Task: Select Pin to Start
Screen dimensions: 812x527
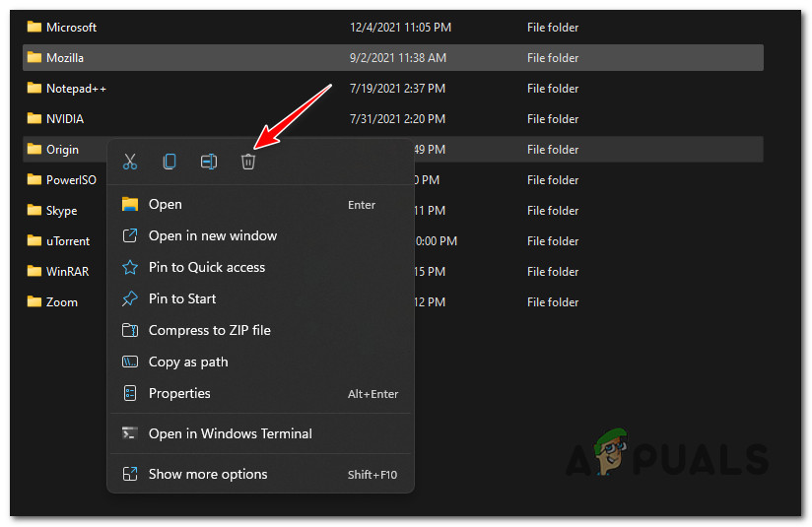Action: pyautogui.click(x=260, y=299)
